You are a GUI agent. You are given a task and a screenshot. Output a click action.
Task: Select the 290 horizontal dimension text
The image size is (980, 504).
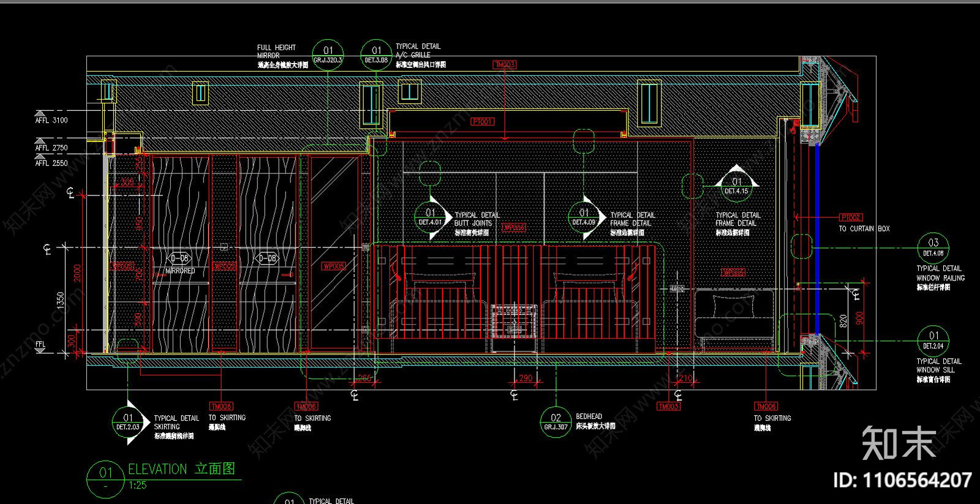click(x=526, y=378)
